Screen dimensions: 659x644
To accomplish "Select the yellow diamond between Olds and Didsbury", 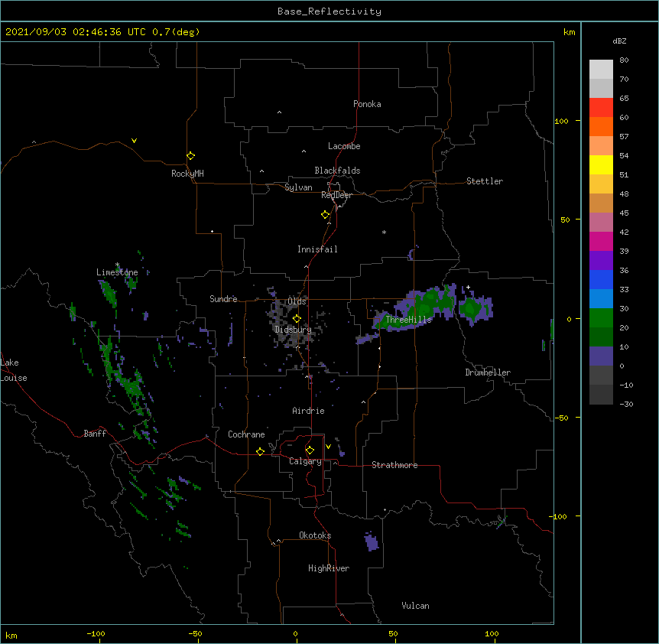I will pyautogui.click(x=297, y=318).
